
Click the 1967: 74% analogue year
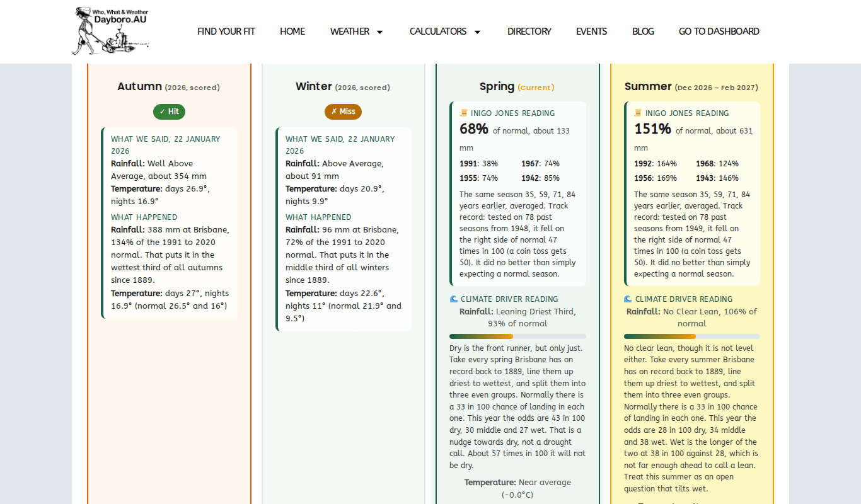click(x=540, y=164)
